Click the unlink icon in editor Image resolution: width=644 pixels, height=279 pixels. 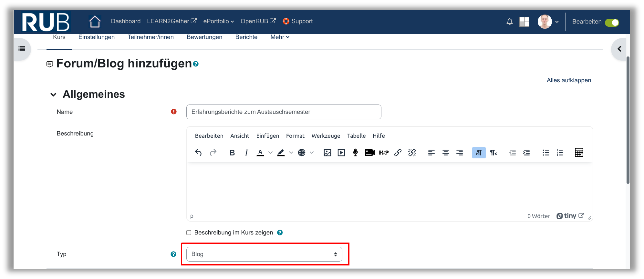tap(412, 153)
